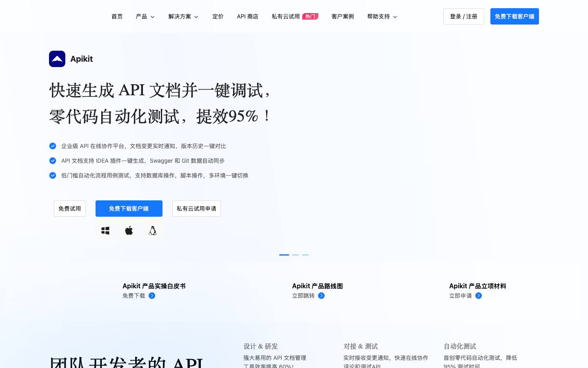Click the arrow icon beside 立即申请

coord(479,296)
